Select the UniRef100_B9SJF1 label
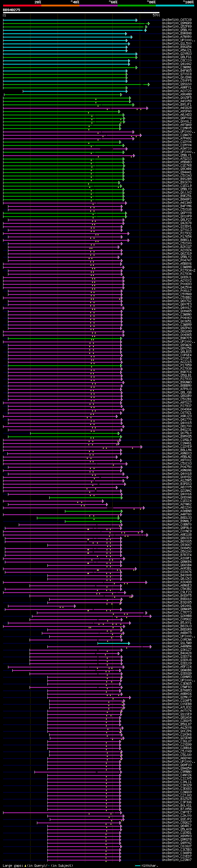 (177, 105)
